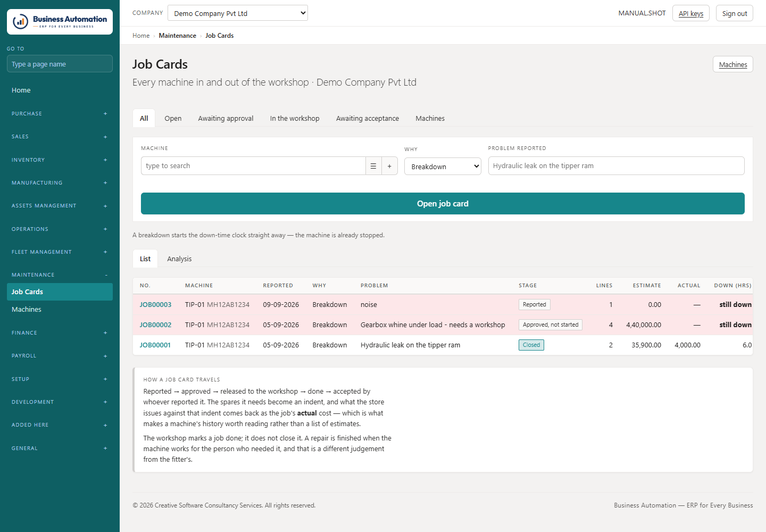Open the Machines button at top right
This screenshot has height=532, width=766.
pyautogui.click(x=733, y=64)
